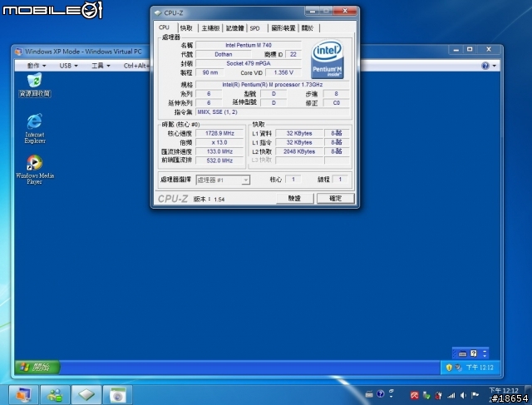Viewport: 532px width, 405px height.
Task: Open the camera app taskbar button
Action: [x=117, y=394]
